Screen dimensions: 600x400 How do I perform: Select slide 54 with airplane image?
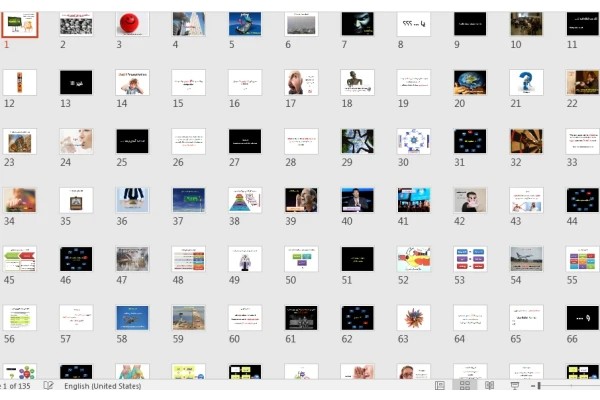point(526,259)
